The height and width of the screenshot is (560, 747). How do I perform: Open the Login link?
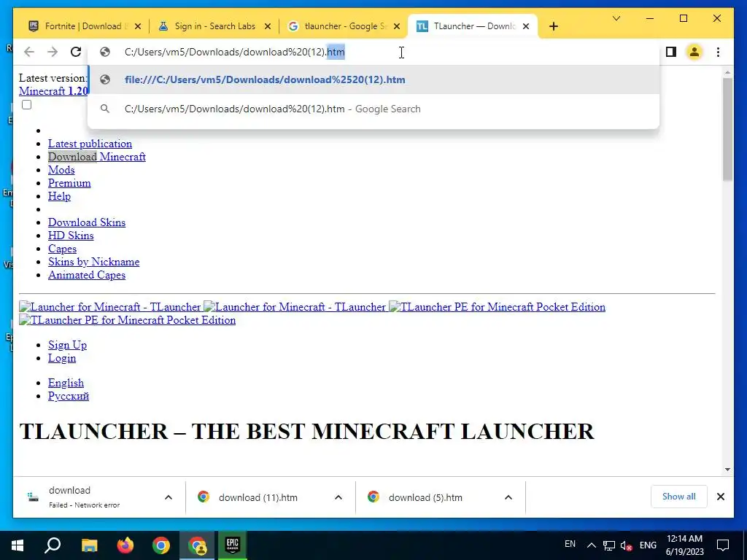pos(62,358)
